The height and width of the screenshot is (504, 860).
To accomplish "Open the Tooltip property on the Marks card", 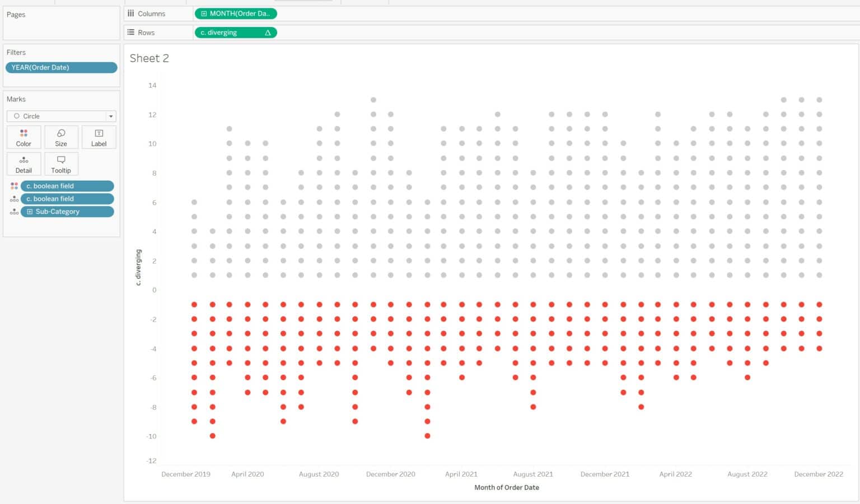I will 61,163.
